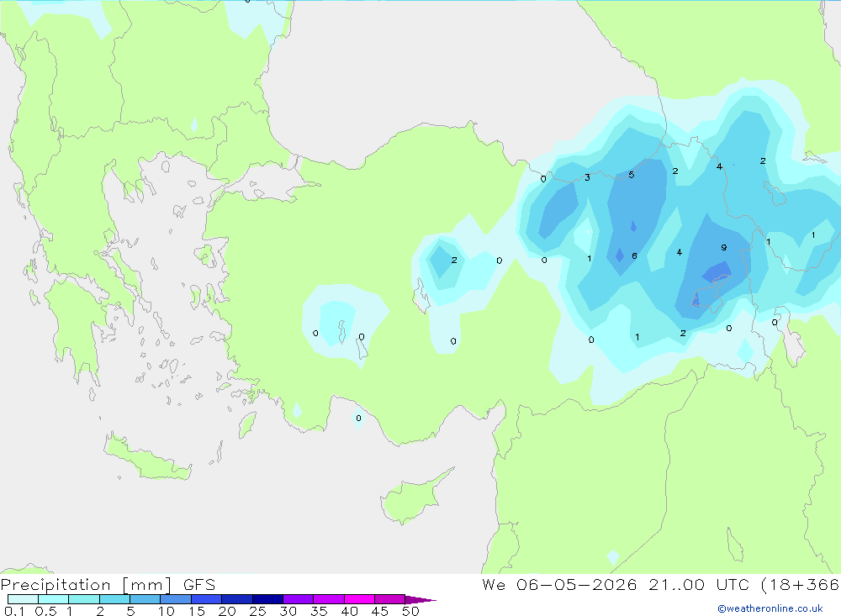Click the '0.1' legend label

(14, 611)
